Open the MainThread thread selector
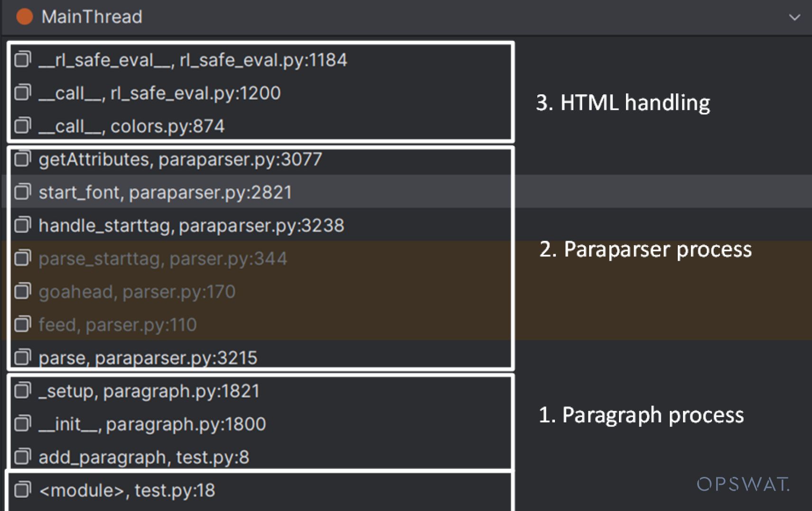 (x=92, y=17)
